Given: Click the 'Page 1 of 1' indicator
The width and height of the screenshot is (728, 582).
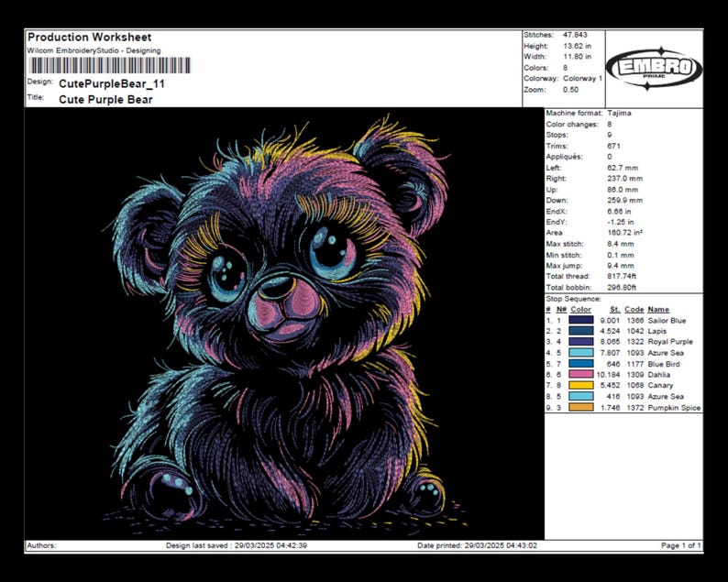Looking at the screenshot, I should click(x=681, y=545).
